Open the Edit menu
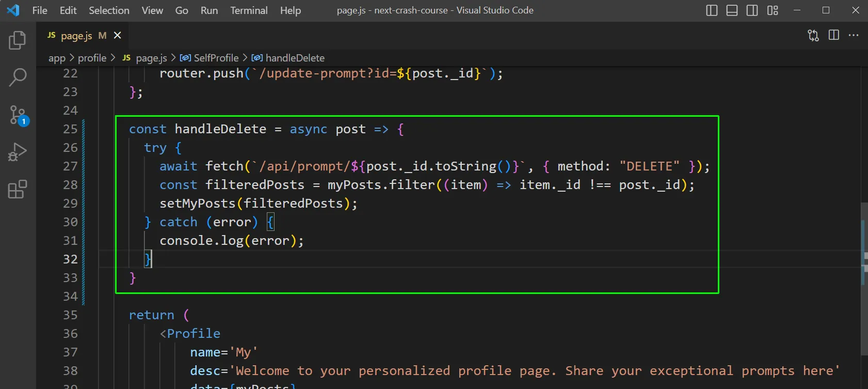 tap(68, 10)
